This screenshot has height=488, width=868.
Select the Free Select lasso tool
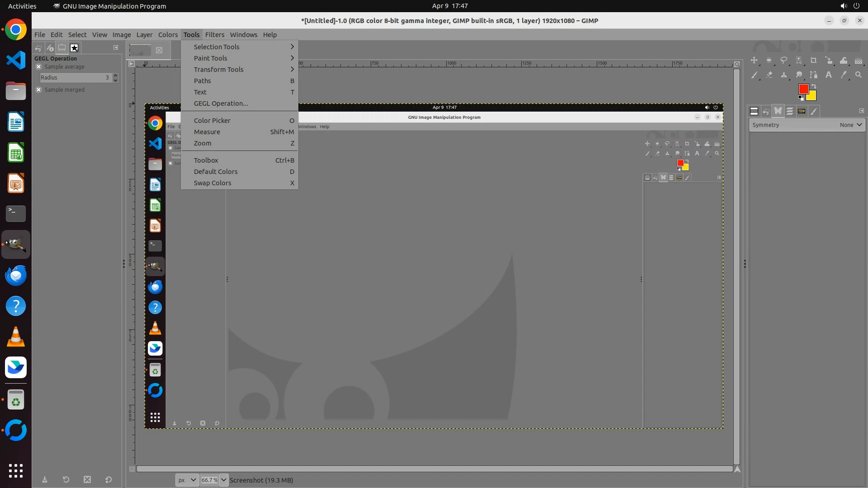pos(783,61)
